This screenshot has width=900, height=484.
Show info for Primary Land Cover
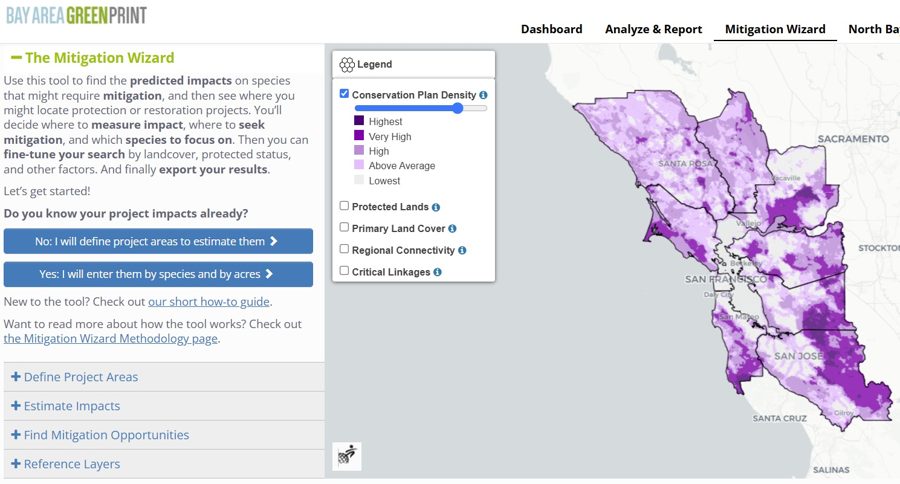click(x=452, y=229)
